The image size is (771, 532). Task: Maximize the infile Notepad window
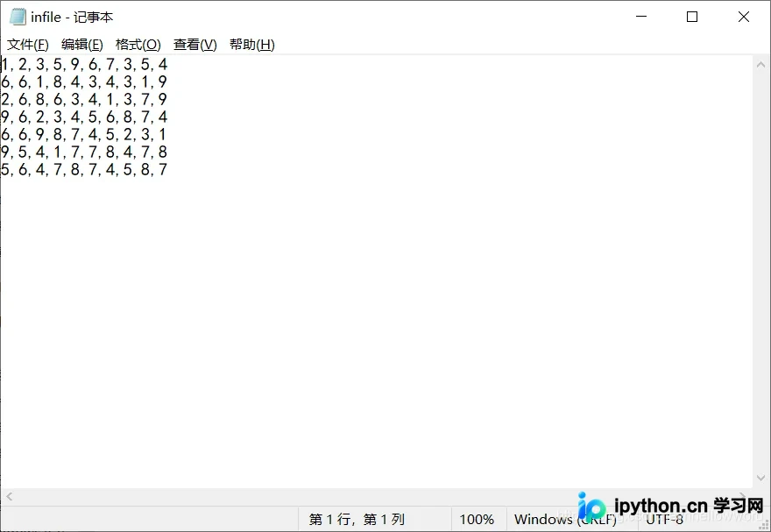(692, 17)
